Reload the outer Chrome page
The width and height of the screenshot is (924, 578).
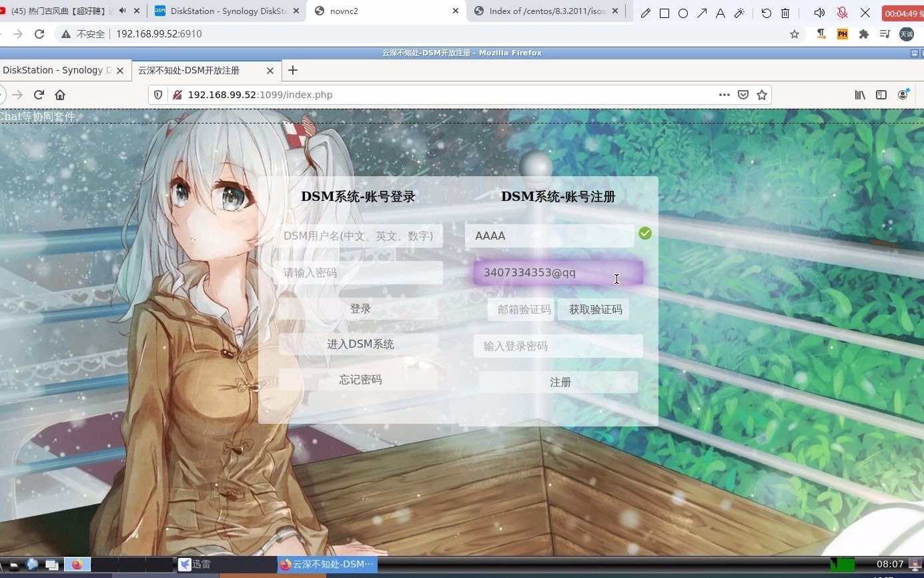click(39, 34)
